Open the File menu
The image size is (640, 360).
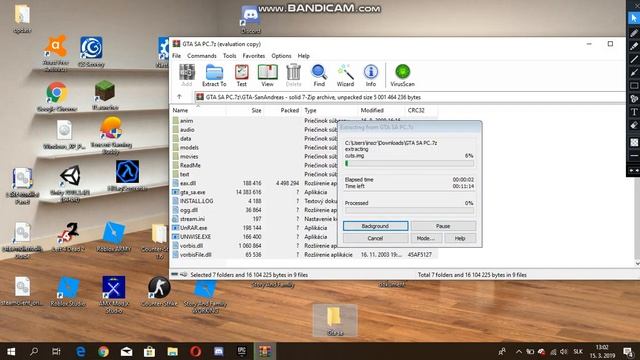[x=177, y=56]
